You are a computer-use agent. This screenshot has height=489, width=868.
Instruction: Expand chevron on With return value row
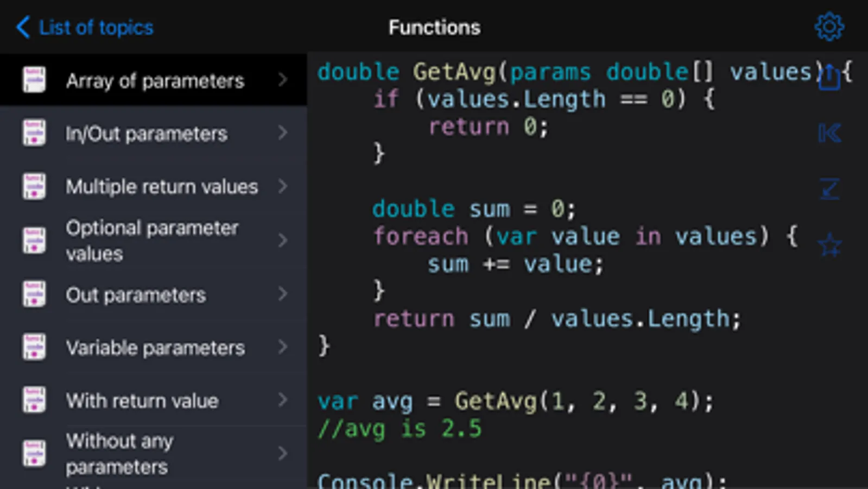click(282, 400)
